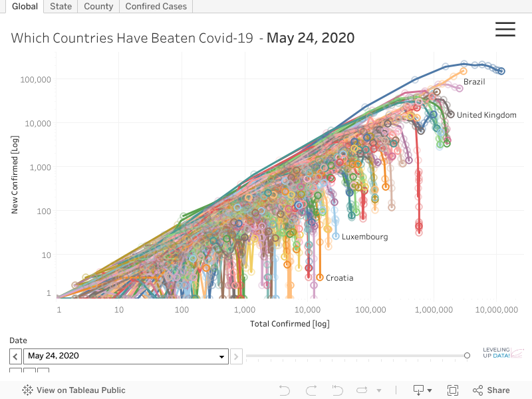Switch to the State tab

tap(61, 7)
